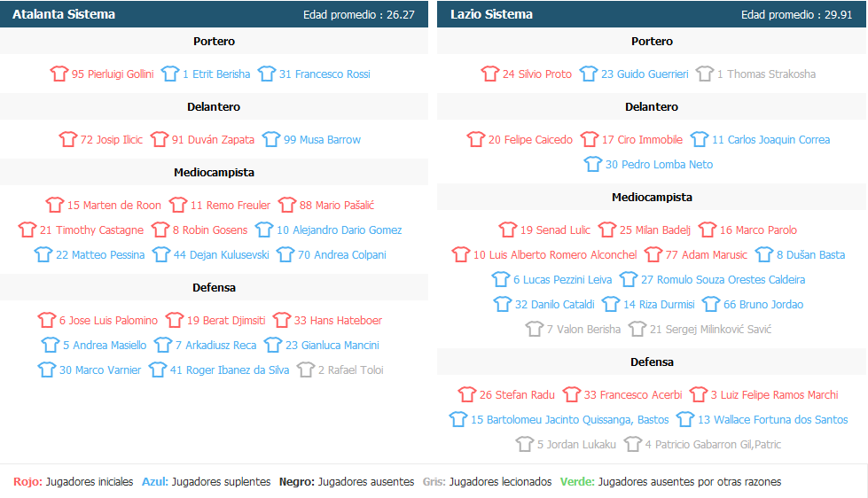Viewport: 868px width, 498px height.
Task: Click the gray shirt icon by Jordan Lukaku
Action: coord(525,445)
